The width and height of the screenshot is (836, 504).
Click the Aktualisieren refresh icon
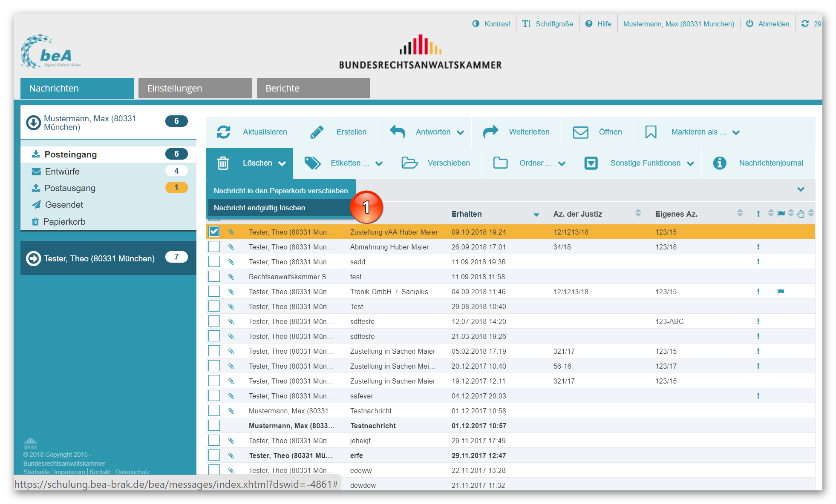click(x=223, y=132)
